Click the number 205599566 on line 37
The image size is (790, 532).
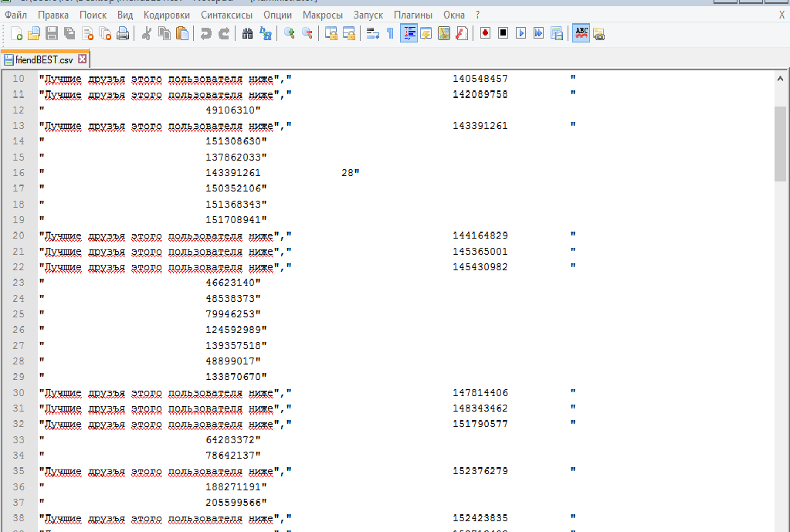[x=232, y=503]
